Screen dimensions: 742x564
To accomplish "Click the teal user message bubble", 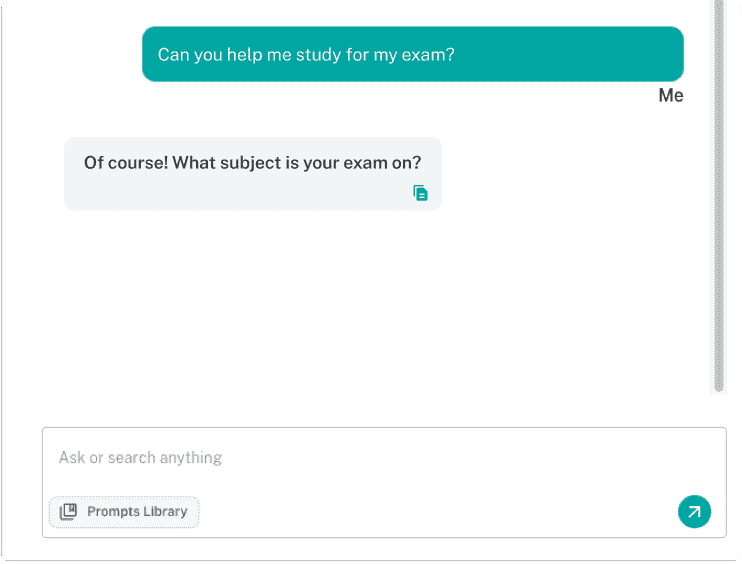I will [560, 54].
